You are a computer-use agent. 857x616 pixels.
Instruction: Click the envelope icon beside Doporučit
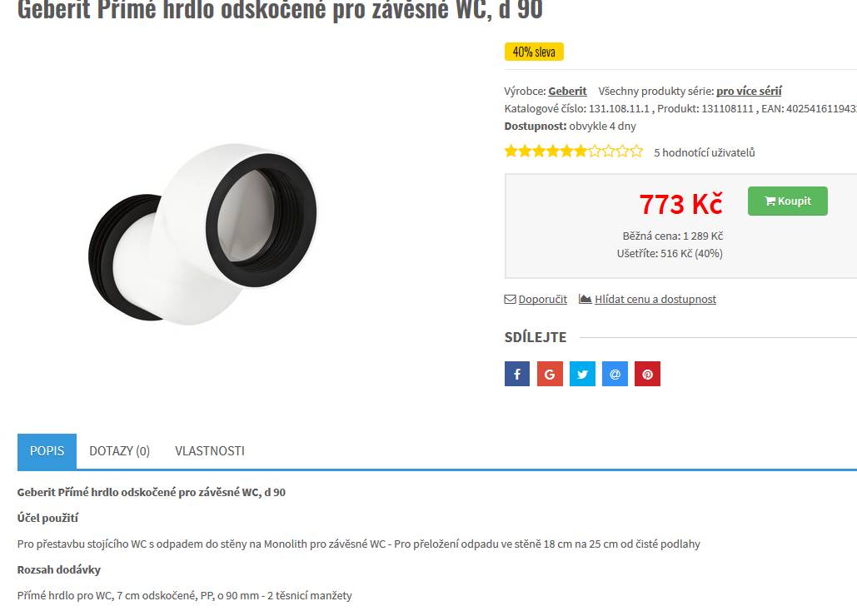click(x=510, y=300)
